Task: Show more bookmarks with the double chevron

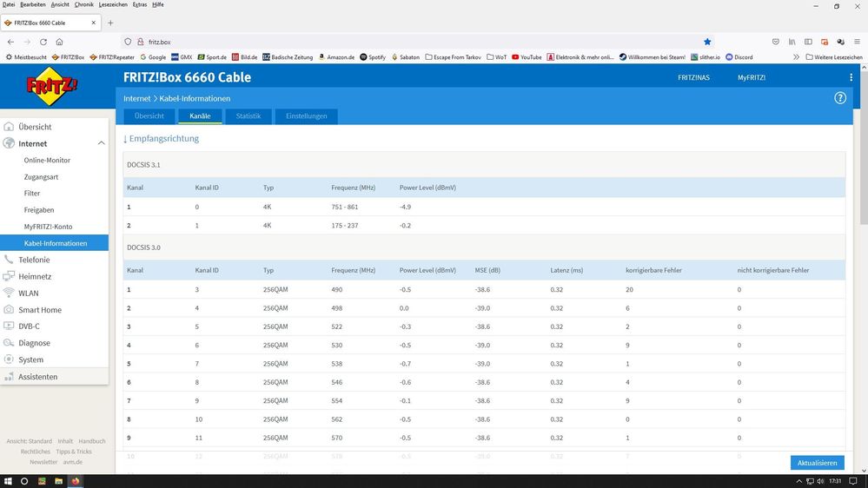Action: point(796,57)
